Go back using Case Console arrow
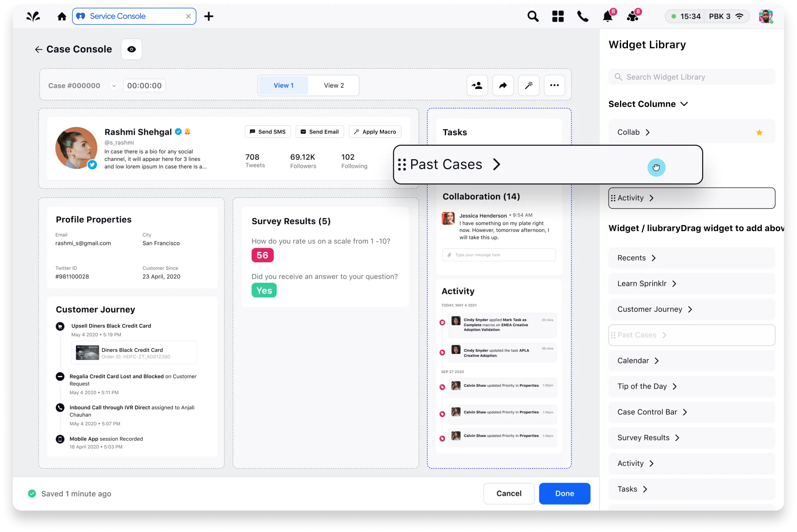This screenshot has width=797, height=532. click(x=39, y=49)
